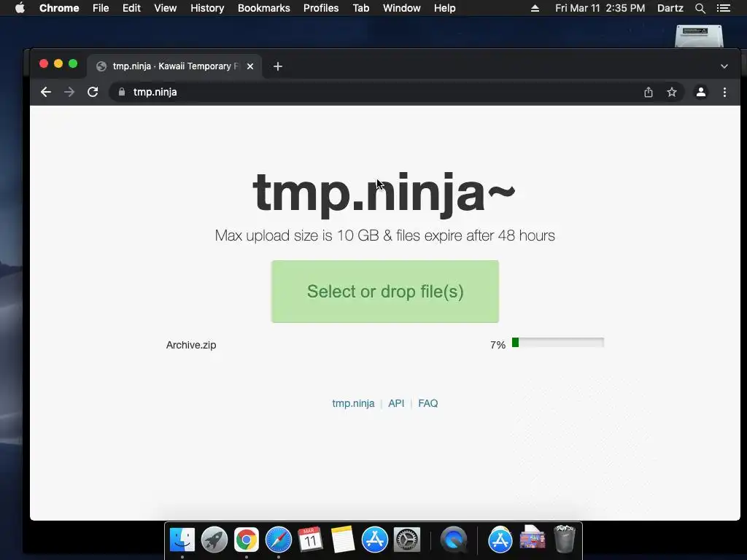Click the Archive.zip file name

[x=191, y=345]
